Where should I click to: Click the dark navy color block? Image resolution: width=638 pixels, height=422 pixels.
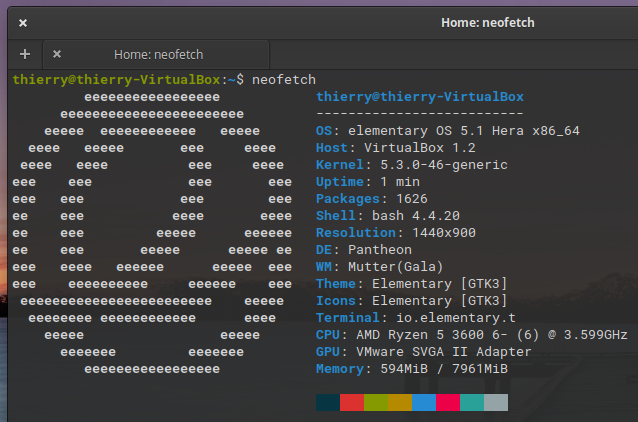pyautogui.click(x=328, y=402)
